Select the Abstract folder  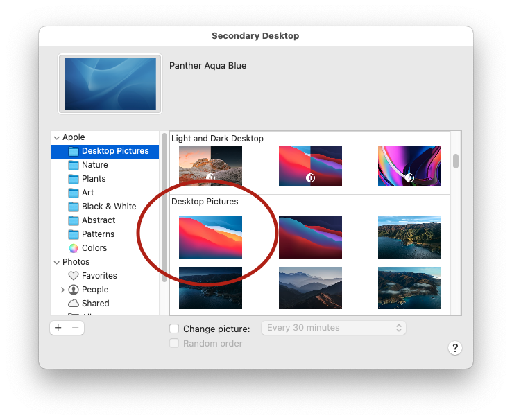coord(99,220)
